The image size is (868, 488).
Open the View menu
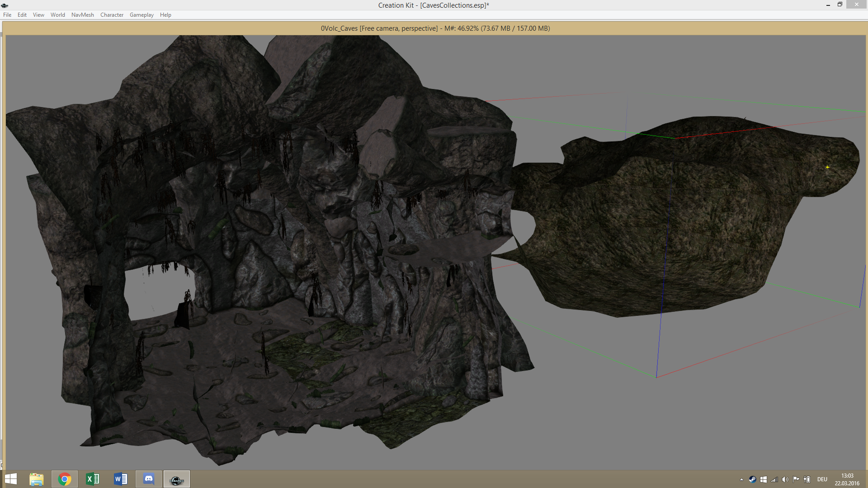pos(38,15)
